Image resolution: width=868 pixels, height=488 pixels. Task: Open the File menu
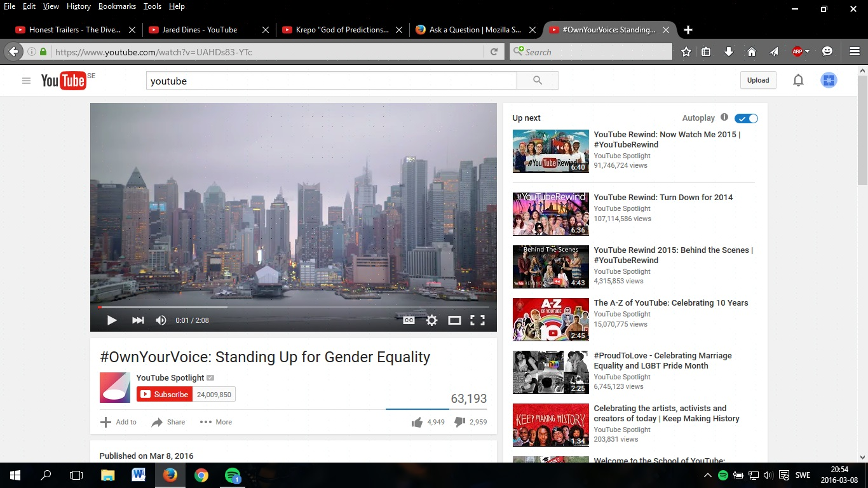(x=10, y=6)
